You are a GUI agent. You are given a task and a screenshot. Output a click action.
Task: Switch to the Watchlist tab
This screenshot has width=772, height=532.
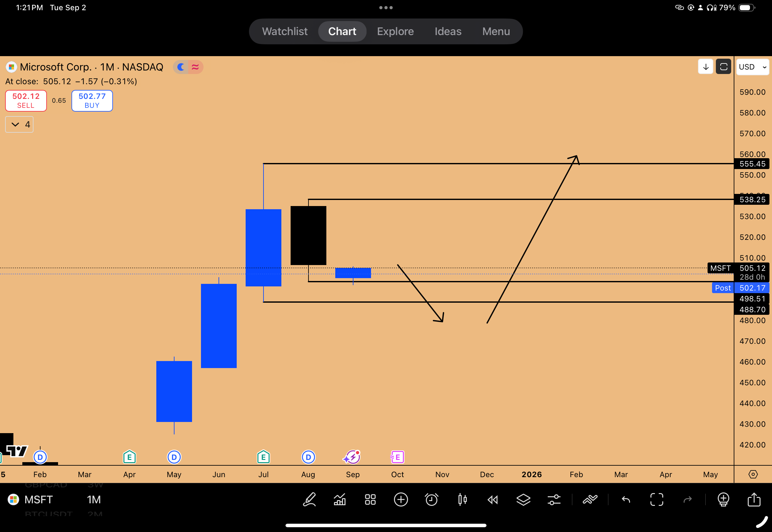284,31
